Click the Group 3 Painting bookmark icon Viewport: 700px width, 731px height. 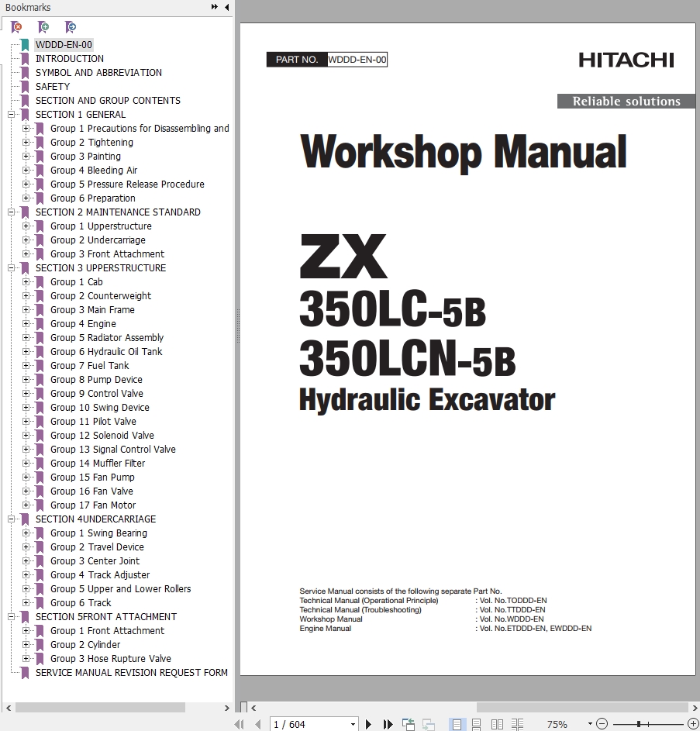(x=40, y=157)
